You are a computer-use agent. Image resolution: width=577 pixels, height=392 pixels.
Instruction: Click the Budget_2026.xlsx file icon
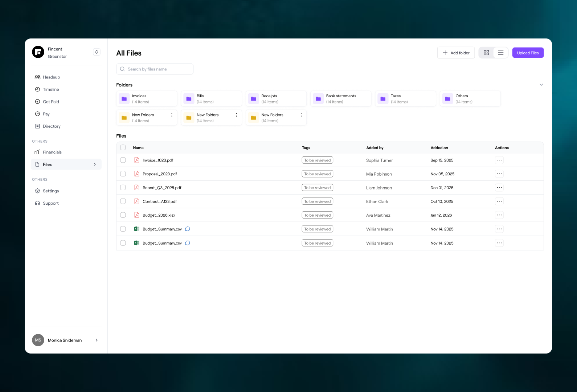click(x=137, y=215)
